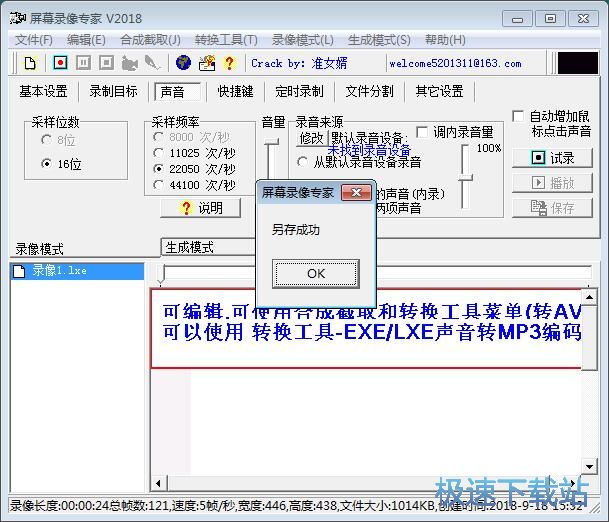Image resolution: width=609 pixels, height=522 pixels.
Task: Click the preview scroll down arrow
Action: coord(589,466)
